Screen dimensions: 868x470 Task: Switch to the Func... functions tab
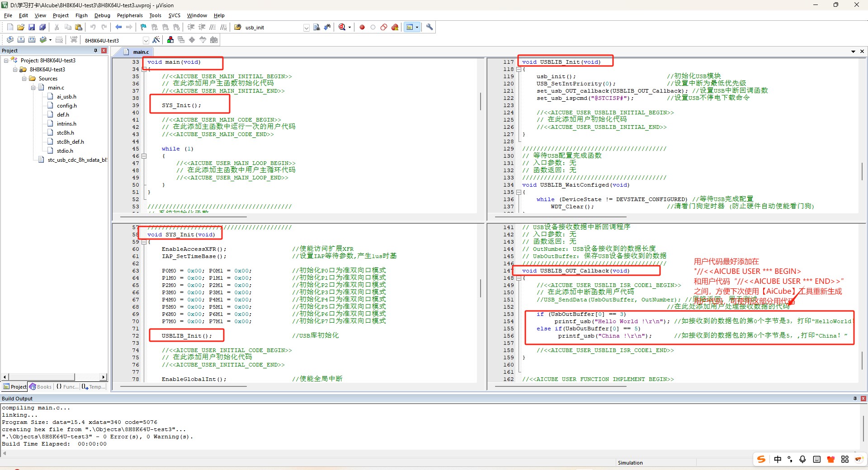click(67, 387)
